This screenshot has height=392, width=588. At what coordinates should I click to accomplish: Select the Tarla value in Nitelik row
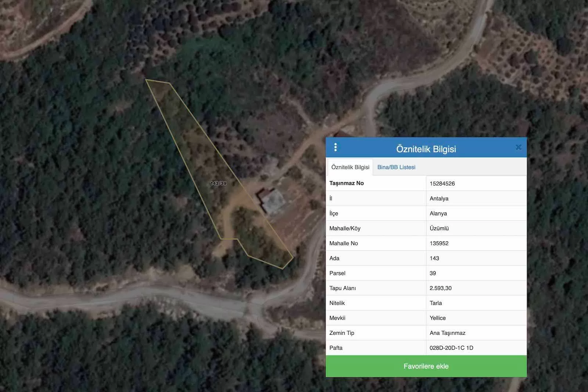435,303
